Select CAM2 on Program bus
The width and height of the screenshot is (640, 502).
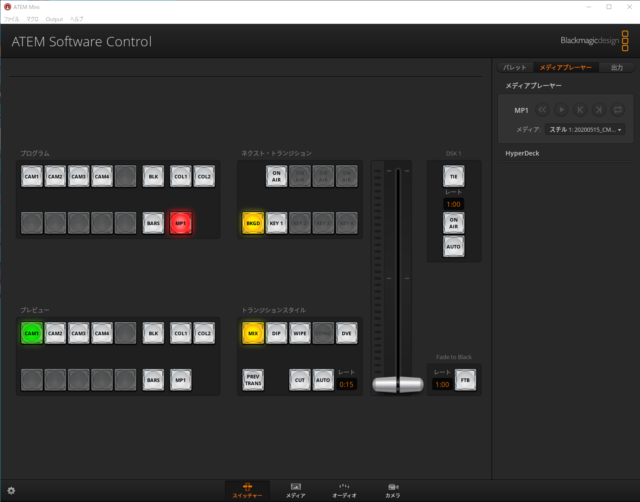tap(55, 176)
